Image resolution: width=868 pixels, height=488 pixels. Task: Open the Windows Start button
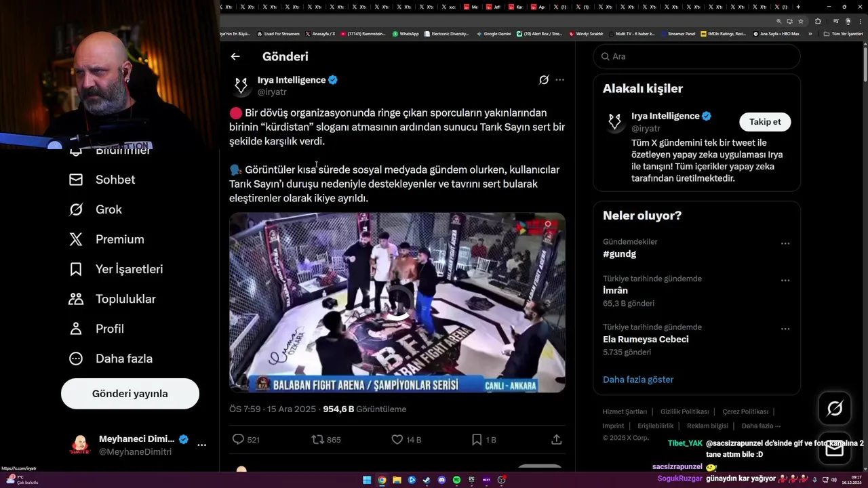[367, 480]
